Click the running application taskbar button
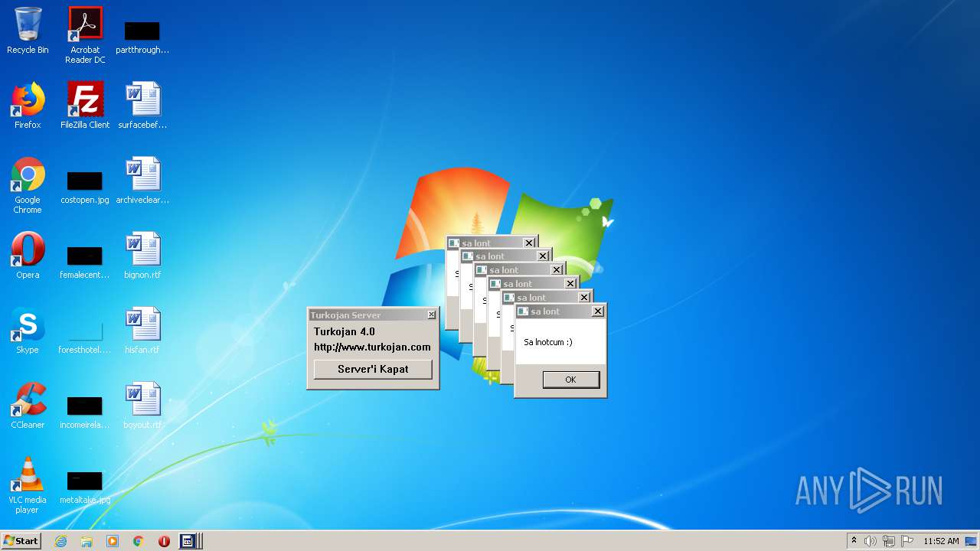Screen dimensions: 980x551 [188, 541]
